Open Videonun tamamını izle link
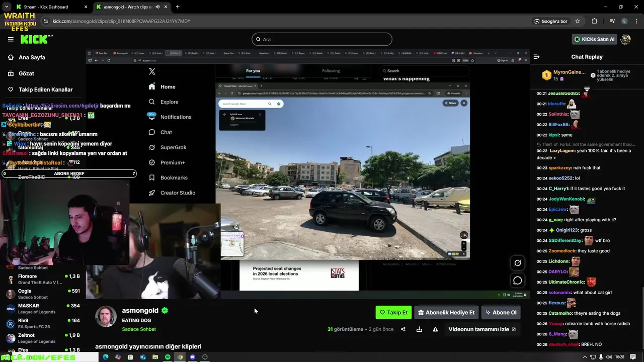 (482, 329)
